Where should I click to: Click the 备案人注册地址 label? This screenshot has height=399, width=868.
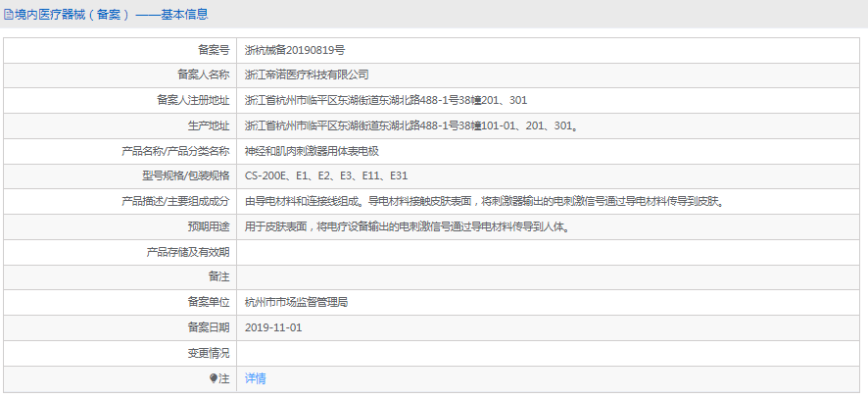pyautogui.click(x=193, y=101)
